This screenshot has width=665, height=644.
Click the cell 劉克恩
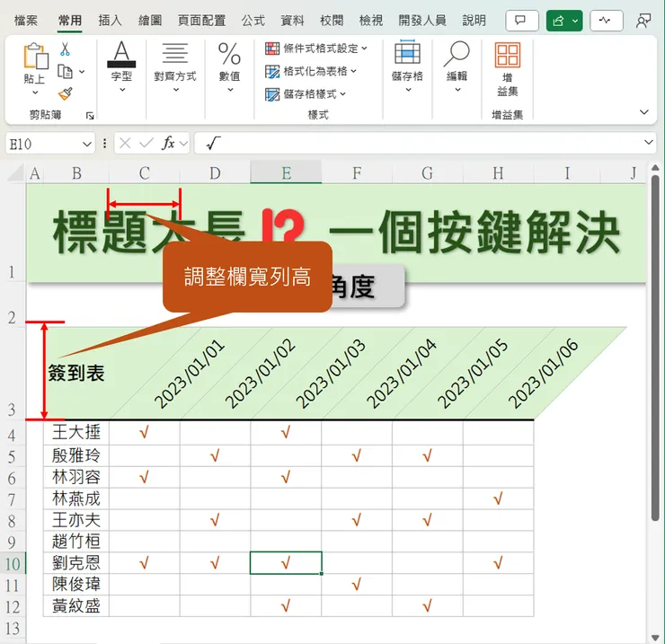click(76, 563)
